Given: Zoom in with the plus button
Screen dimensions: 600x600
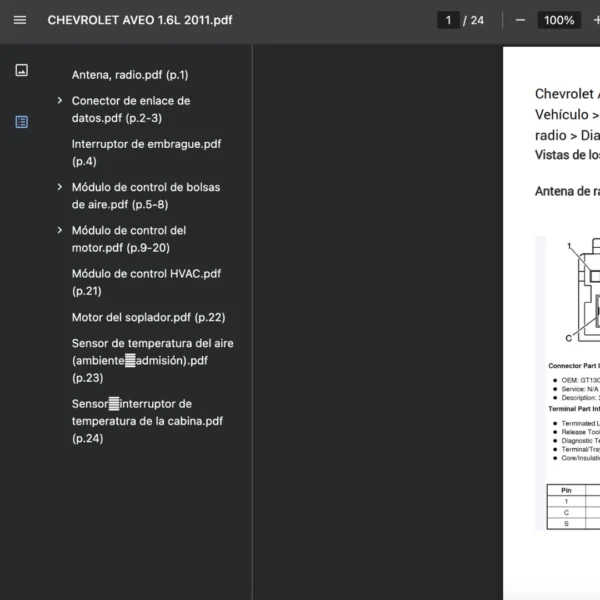Looking at the screenshot, I should click(x=596, y=20).
